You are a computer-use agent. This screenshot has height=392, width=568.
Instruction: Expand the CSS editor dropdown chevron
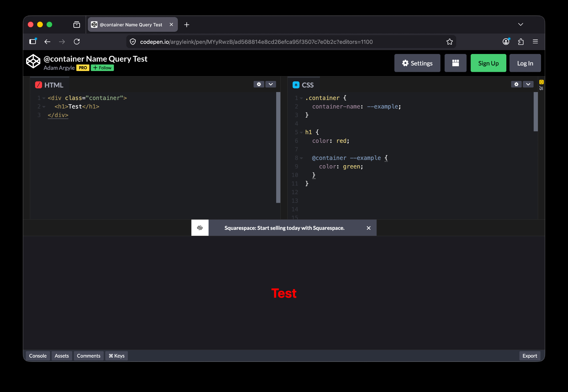[528, 84]
